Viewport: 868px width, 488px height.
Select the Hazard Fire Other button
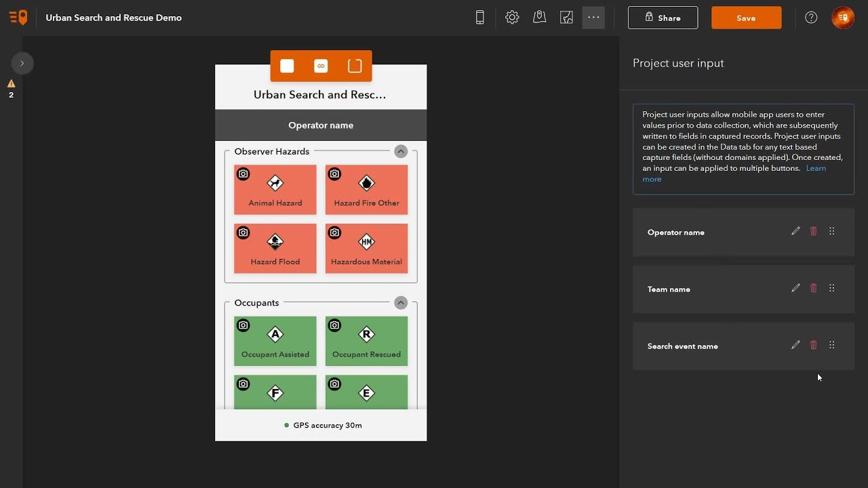(x=366, y=190)
